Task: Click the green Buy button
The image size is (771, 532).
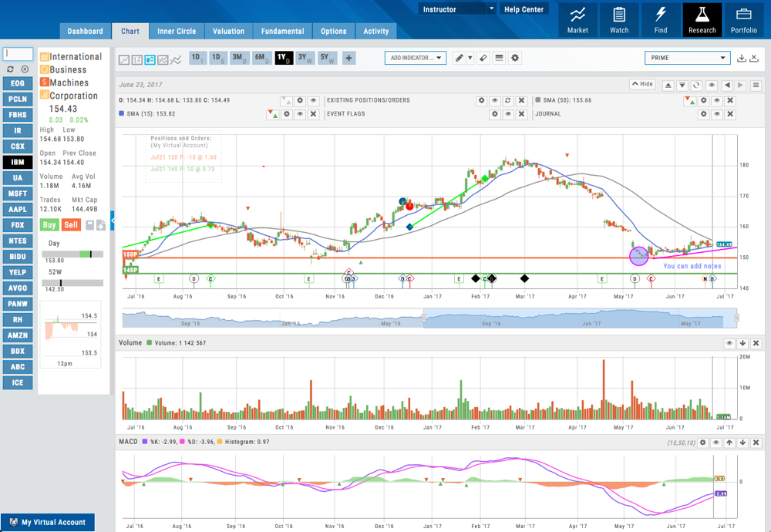Action: point(49,225)
